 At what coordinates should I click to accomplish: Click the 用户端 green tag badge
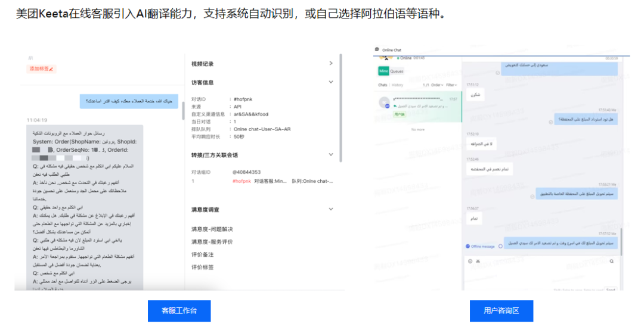pyautogui.click(x=399, y=114)
